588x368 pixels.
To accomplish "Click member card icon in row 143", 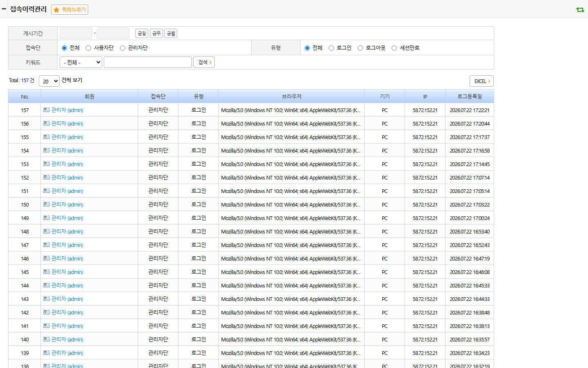I will coord(47,298).
